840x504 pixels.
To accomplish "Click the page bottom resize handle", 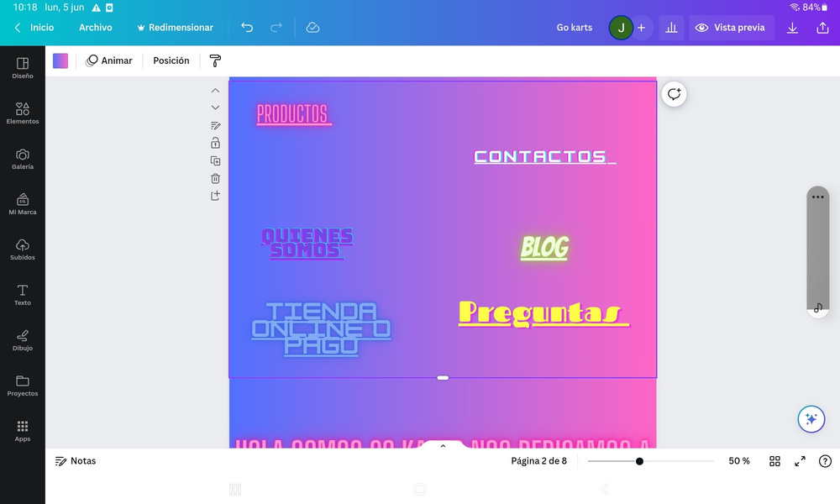I will pos(443,378).
